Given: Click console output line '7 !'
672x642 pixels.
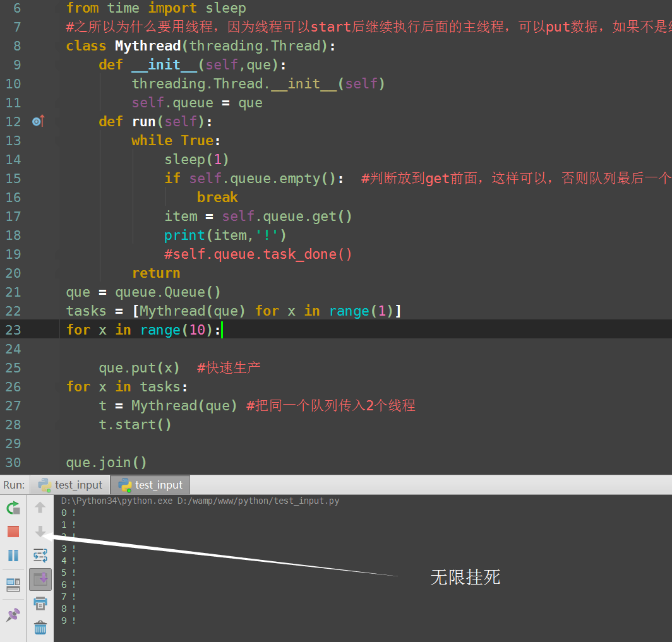Looking at the screenshot, I should [69, 597].
